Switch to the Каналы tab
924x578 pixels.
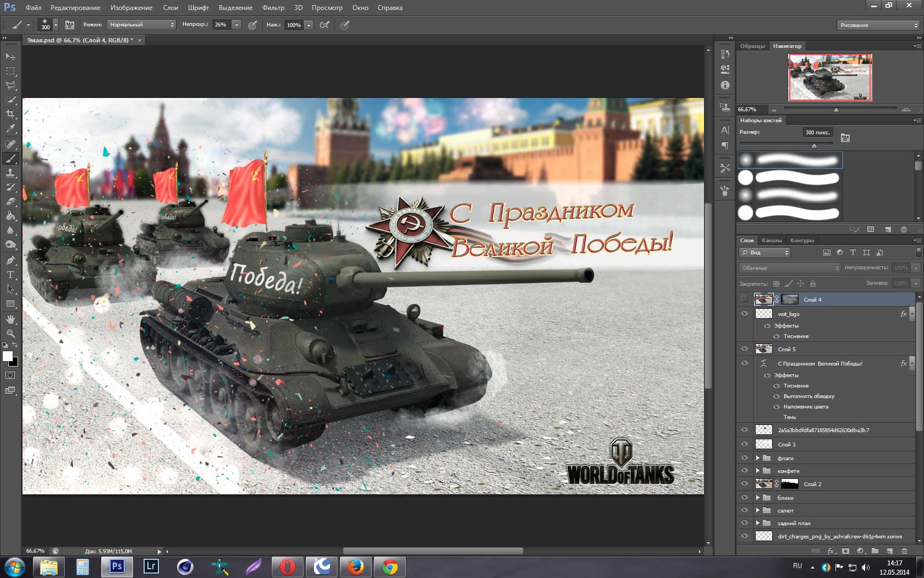772,240
